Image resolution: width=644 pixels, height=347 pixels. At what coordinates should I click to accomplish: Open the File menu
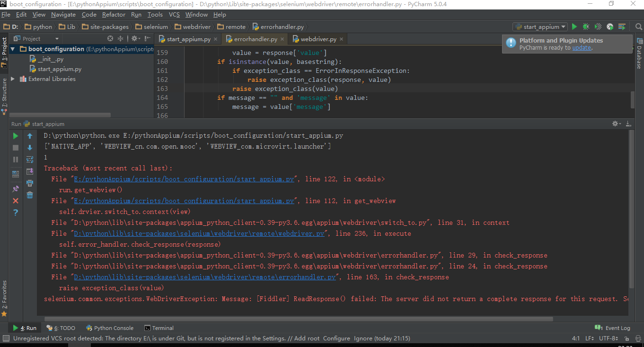pos(6,15)
